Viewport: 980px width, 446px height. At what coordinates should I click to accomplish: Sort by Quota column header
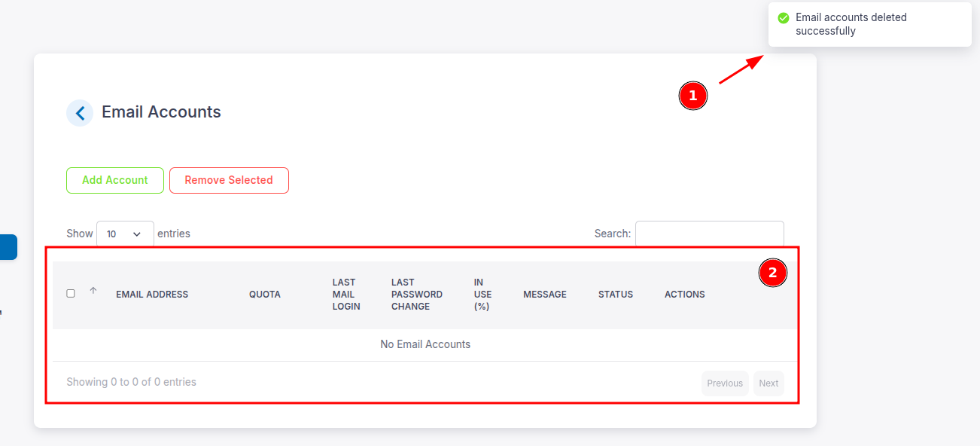click(x=265, y=295)
